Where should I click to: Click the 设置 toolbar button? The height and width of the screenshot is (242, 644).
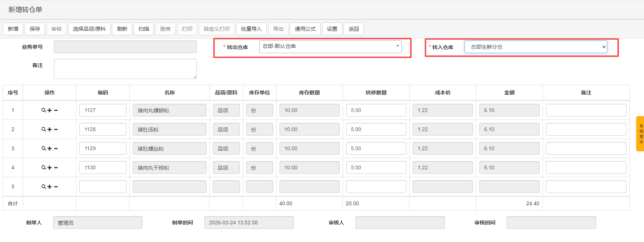point(332,29)
